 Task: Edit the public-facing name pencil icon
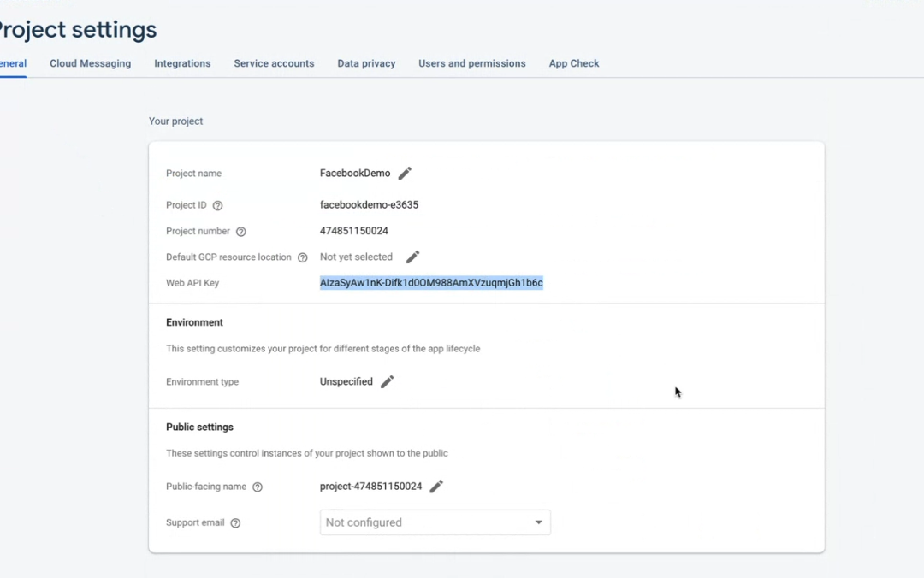point(436,487)
